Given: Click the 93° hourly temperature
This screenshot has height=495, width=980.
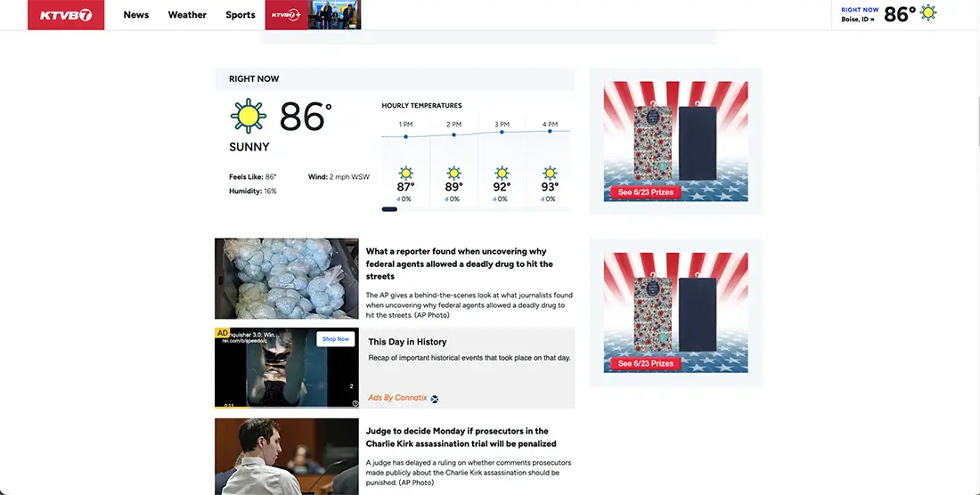Looking at the screenshot, I should click(x=550, y=187).
